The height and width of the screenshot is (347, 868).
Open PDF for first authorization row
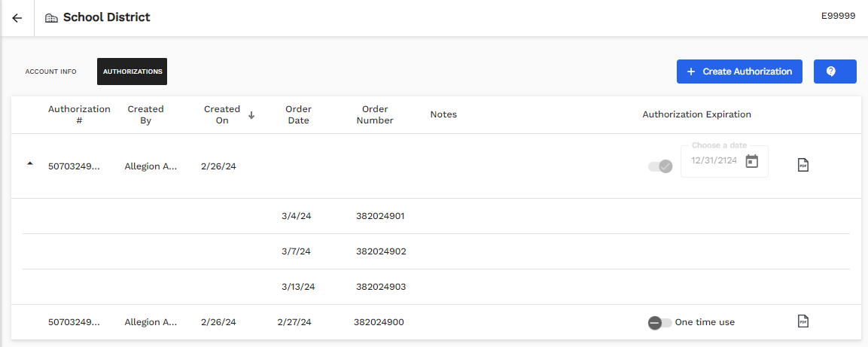point(803,165)
